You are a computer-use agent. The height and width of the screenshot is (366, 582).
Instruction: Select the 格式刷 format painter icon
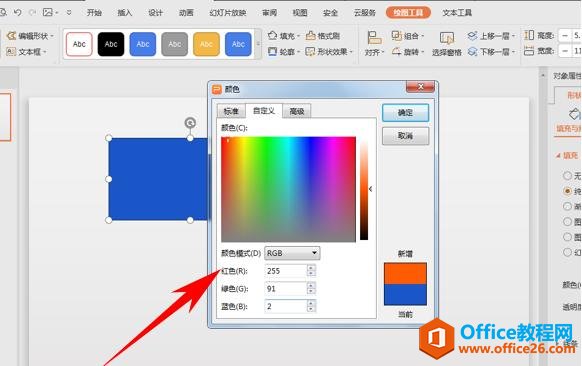tap(310, 36)
